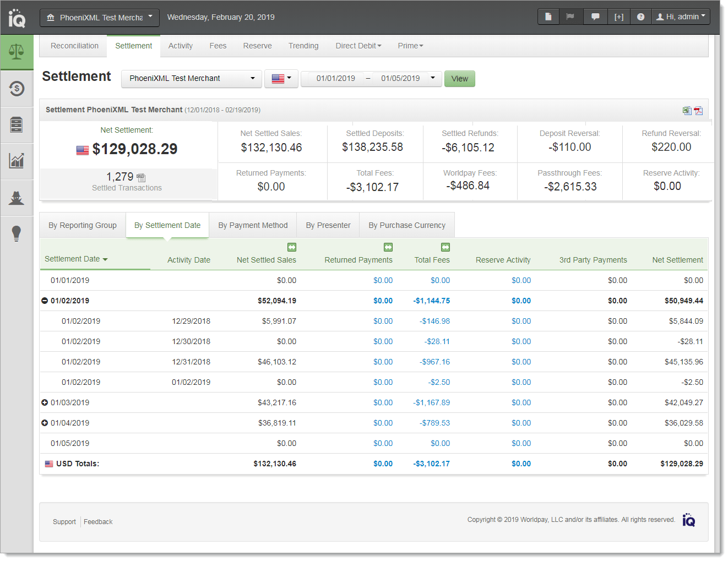Click USD Totals fees -$3,102.17 link
Image resolution: width=728 pixels, height=561 pixels.
point(432,464)
